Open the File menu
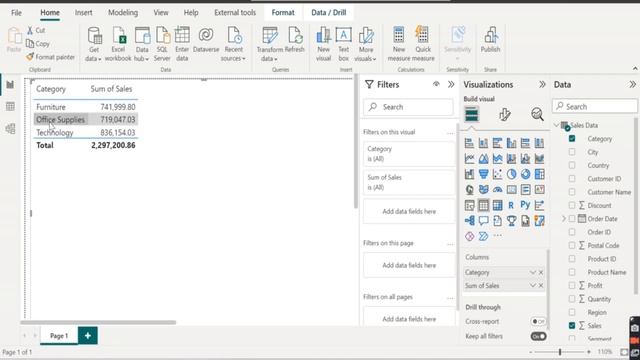Viewport: 640px width, 360px height. [16, 13]
